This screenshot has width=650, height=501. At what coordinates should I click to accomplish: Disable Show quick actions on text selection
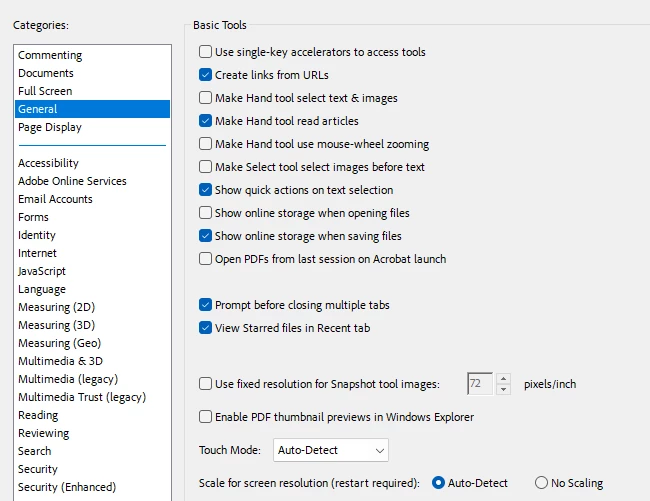206,190
